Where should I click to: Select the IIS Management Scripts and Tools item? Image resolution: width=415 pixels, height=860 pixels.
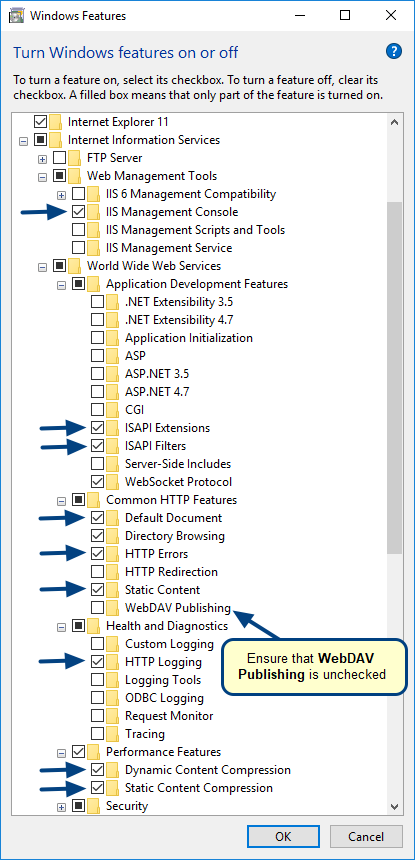tap(195, 230)
